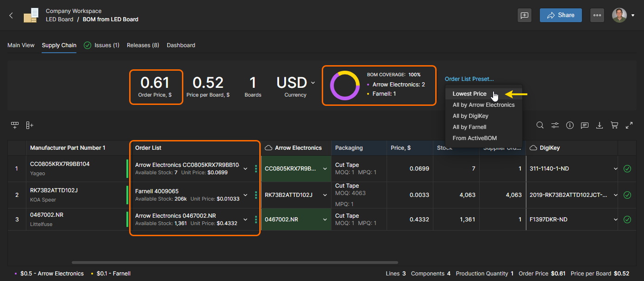
Task: Expand table to full screen icon
Action: click(x=629, y=125)
